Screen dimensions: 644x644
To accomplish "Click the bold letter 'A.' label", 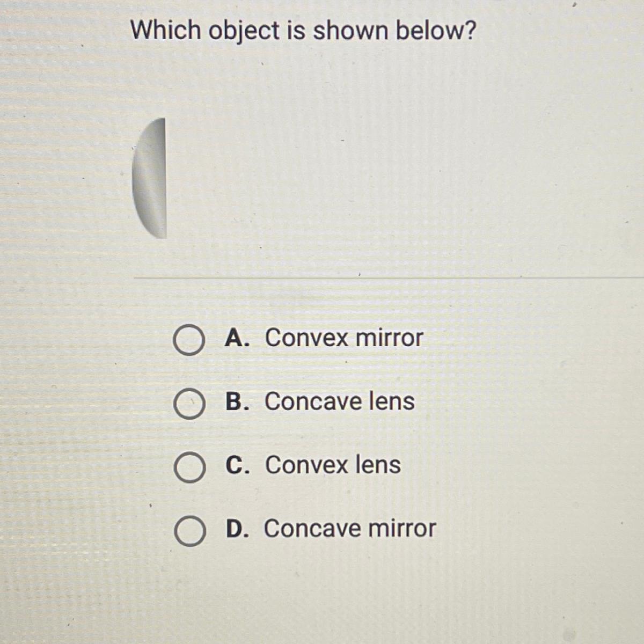I will coord(239,338).
